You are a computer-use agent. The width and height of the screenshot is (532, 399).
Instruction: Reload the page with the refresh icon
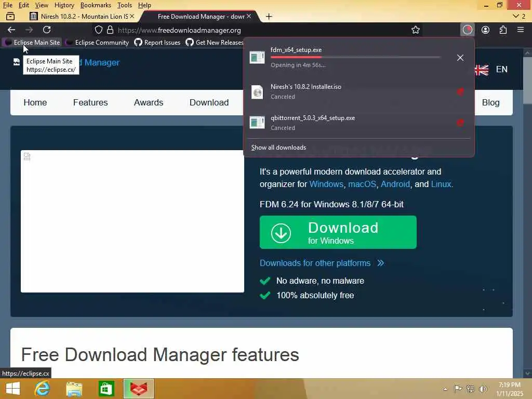coord(47,30)
